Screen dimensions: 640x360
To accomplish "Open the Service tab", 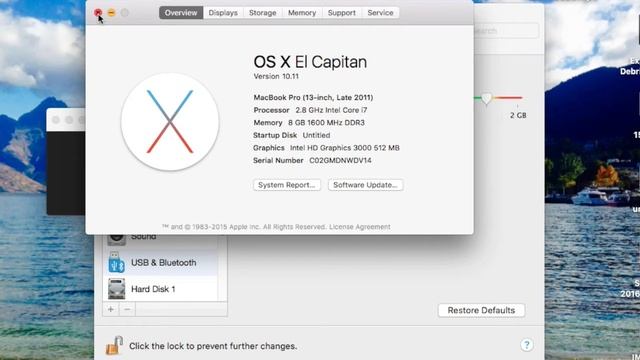I will [x=380, y=13].
